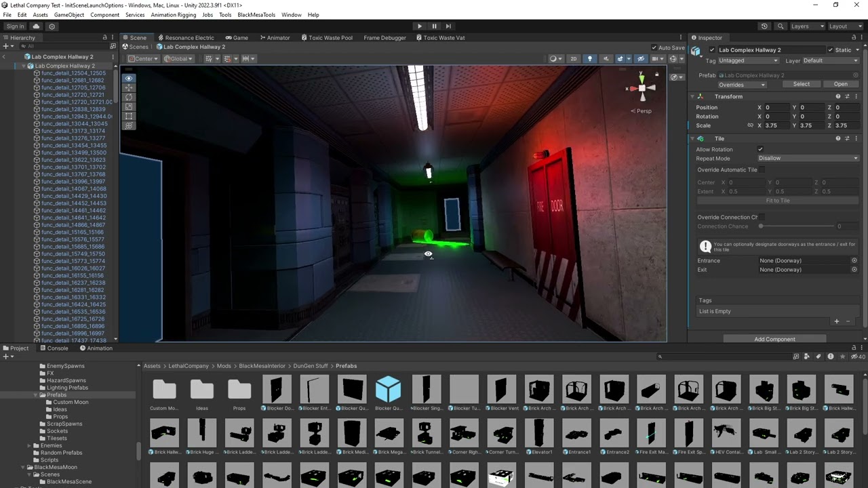The height and width of the screenshot is (488, 868).
Task: Open the BlackMesaTools menu
Action: (x=256, y=15)
